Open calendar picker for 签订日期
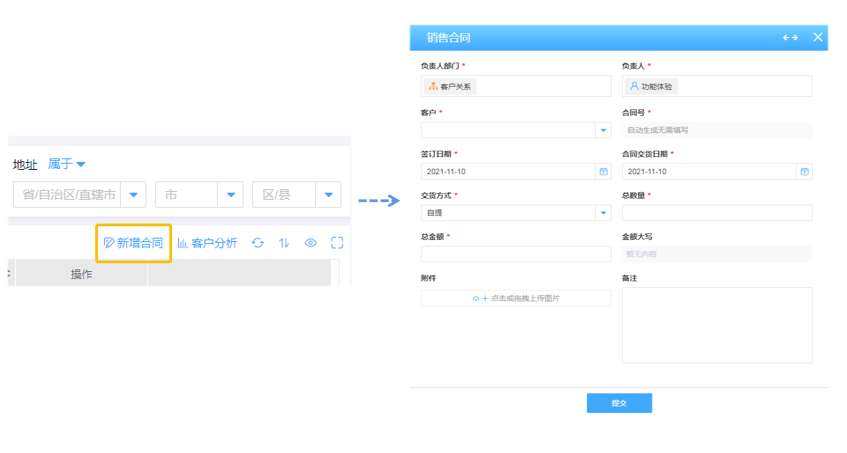The height and width of the screenshot is (453, 847). (603, 171)
